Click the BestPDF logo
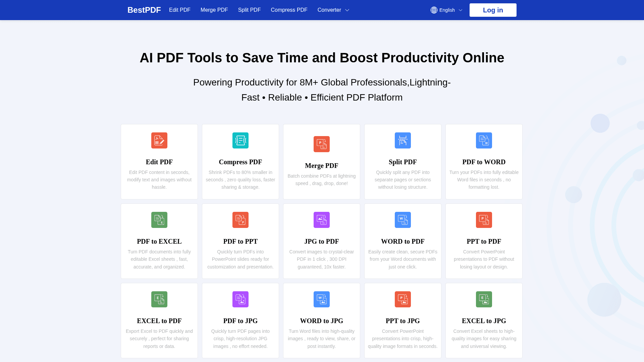644x362 pixels. click(144, 10)
